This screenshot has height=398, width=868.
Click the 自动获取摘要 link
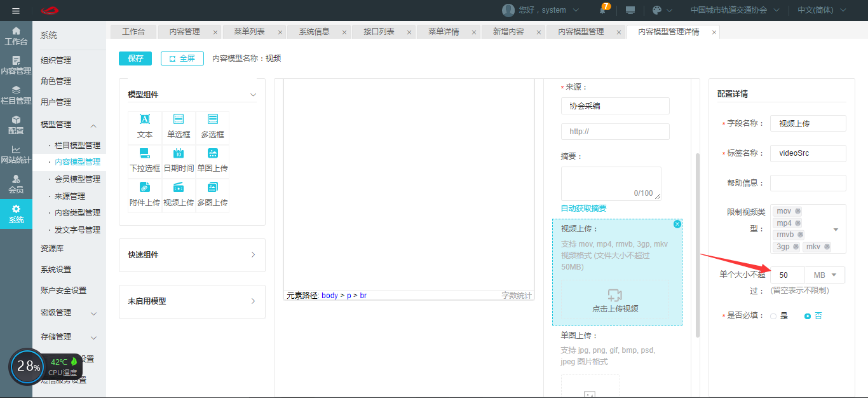(583, 209)
